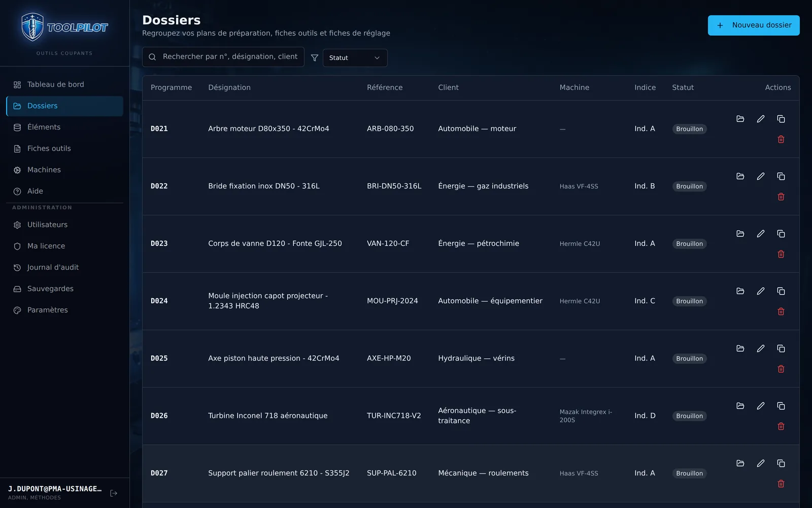The width and height of the screenshot is (812, 508).
Task: Click the Indice column header
Action: (645, 87)
